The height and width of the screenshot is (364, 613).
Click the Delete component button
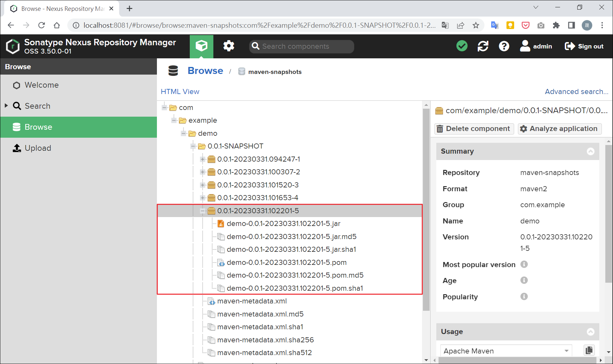474,128
